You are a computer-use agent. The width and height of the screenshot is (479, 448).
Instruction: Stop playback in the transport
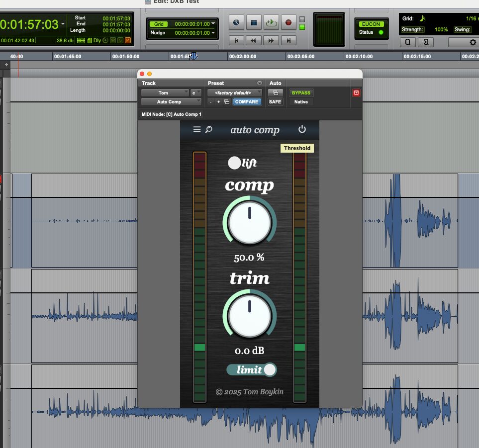pos(254,22)
